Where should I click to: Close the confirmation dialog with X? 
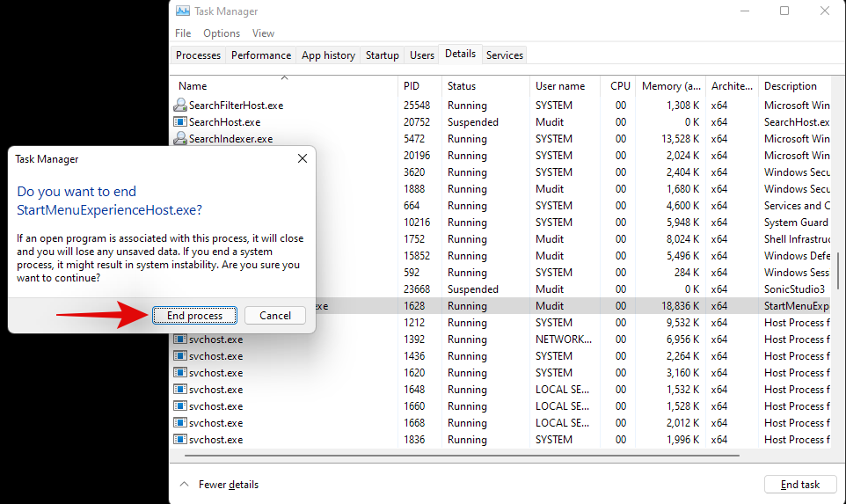point(302,159)
